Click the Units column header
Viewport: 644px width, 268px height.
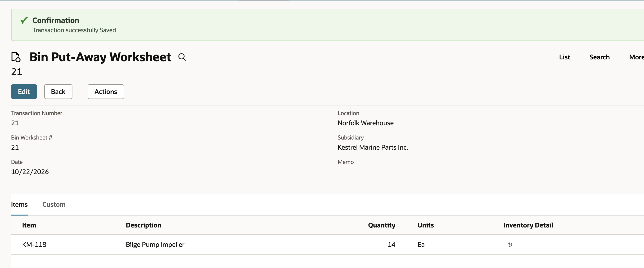[x=426, y=225]
